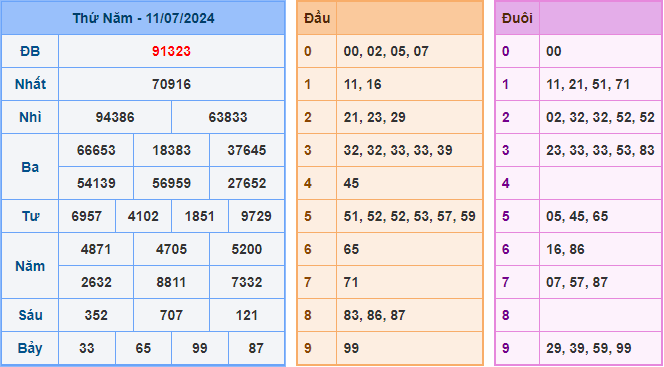Select fifth prize number 2632
The image size is (664, 367).
(x=96, y=282)
